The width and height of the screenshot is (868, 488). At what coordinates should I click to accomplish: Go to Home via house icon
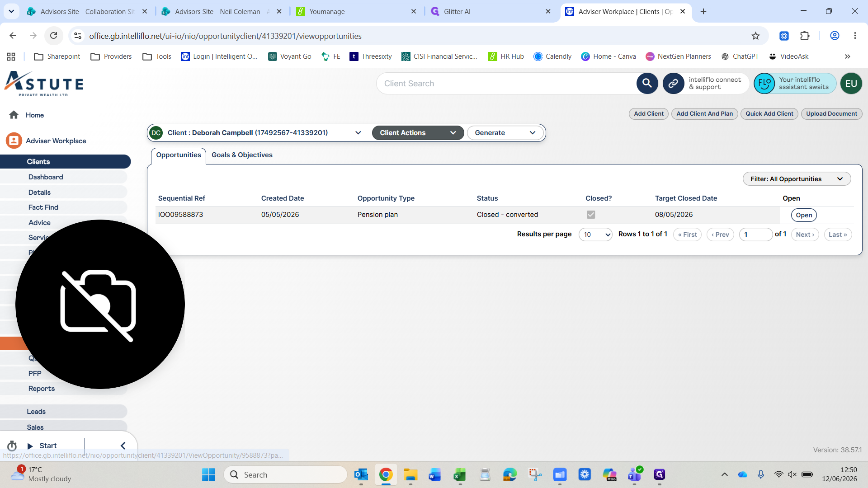coord(14,115)
